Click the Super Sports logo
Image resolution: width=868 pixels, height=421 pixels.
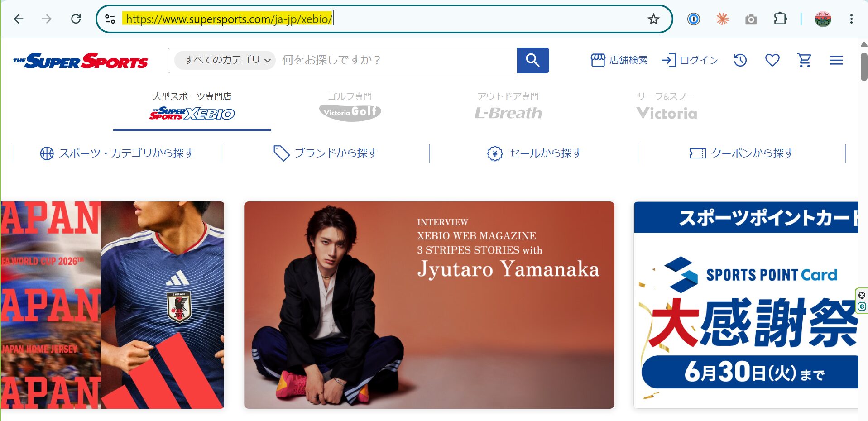(81, 61)
